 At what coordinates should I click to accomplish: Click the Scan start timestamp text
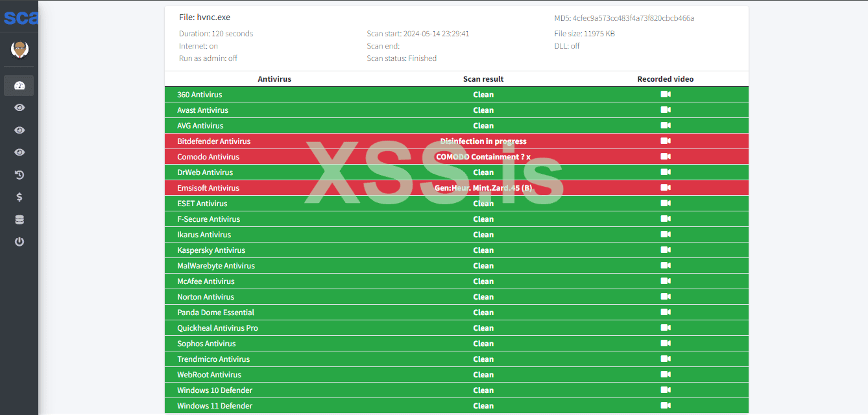coord(418,34)
